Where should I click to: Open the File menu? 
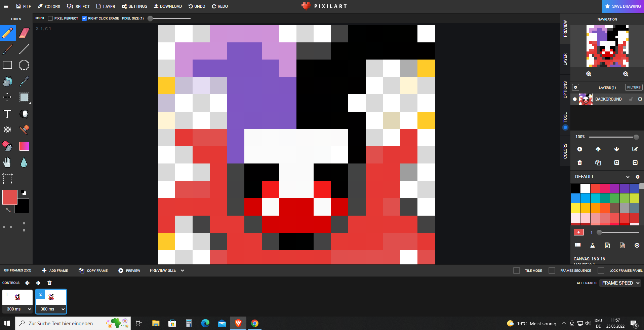coord(23,6)
